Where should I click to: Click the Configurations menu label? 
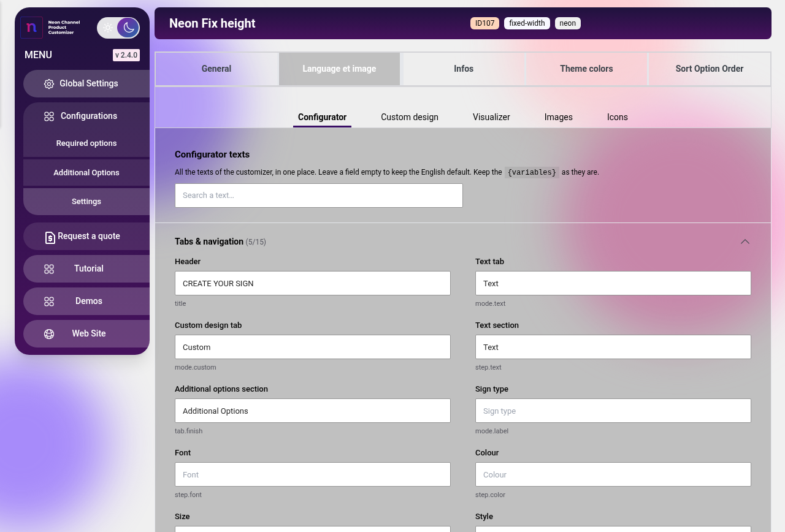[x=89, y=116]
